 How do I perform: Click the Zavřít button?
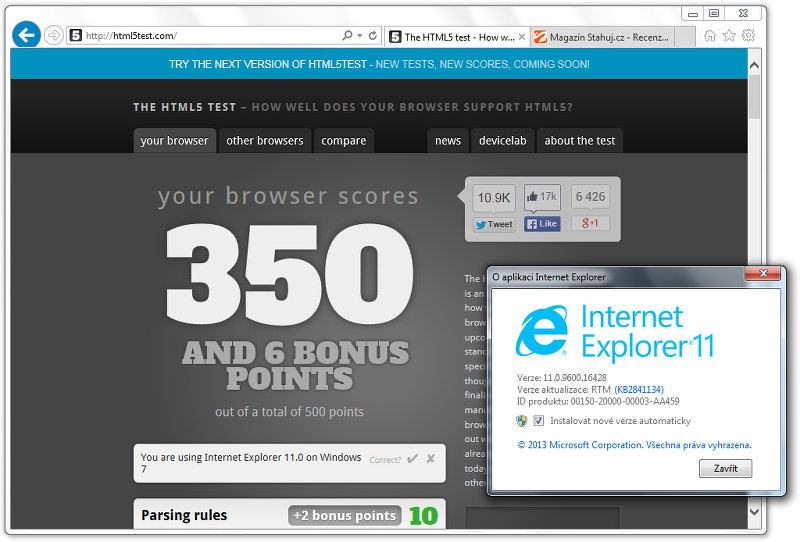pyautogui.click(x=725, y=469)
